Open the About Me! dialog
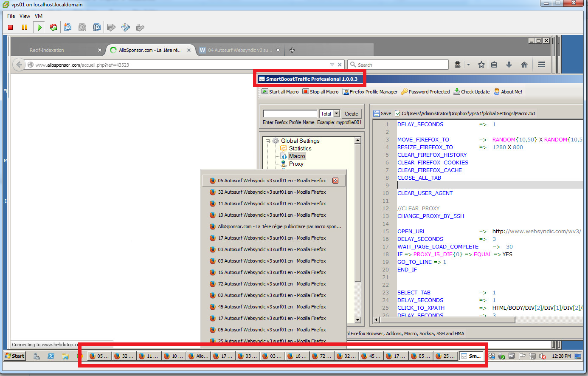The image size is (588, 376). (x=508, y=92)
